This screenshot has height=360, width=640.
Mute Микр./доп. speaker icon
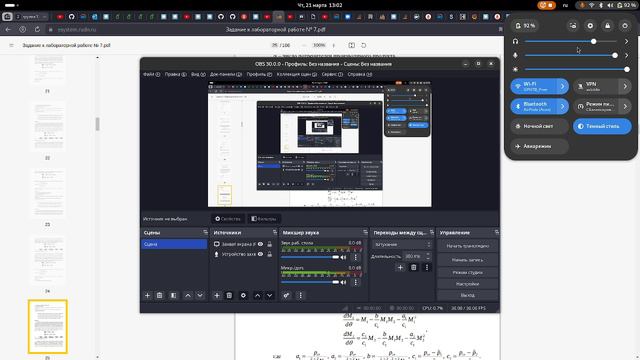pos(344,282)
